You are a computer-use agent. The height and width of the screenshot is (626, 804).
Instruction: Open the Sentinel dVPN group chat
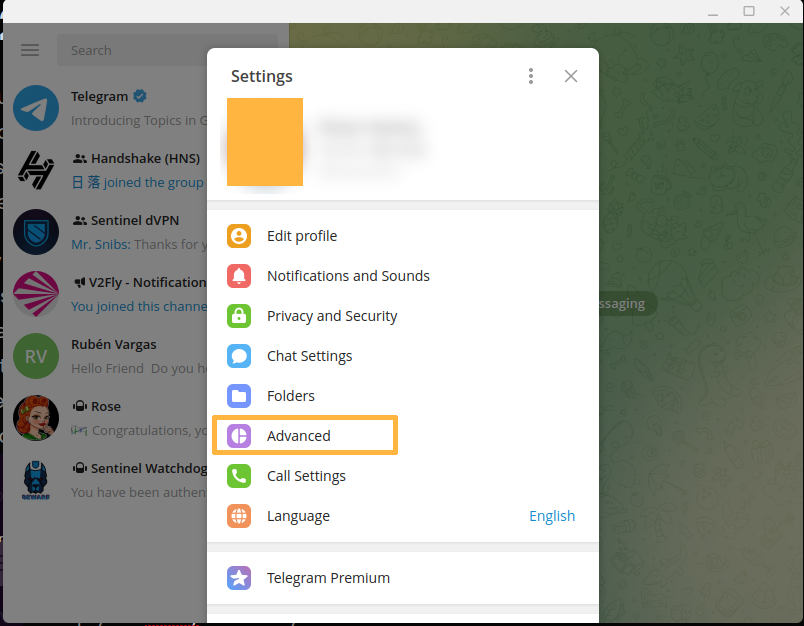105,232
